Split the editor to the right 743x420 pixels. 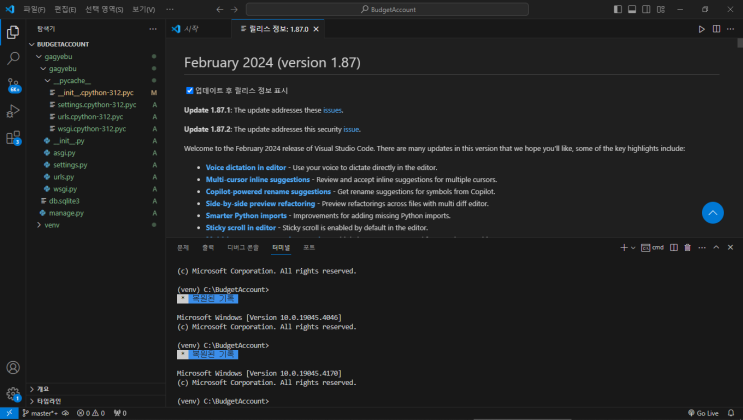pos(716,29)
